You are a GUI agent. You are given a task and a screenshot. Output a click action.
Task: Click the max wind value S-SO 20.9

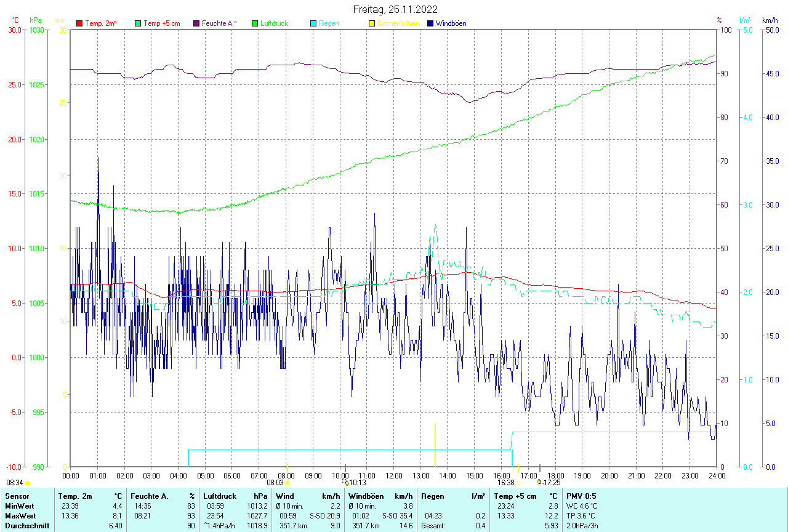click(325, 516)
